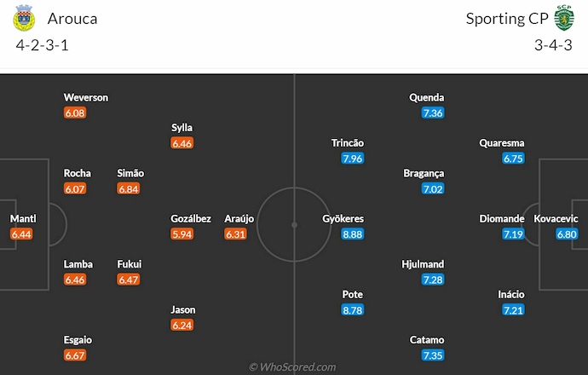
Task: Select the player Trincão
Action: 348,143
